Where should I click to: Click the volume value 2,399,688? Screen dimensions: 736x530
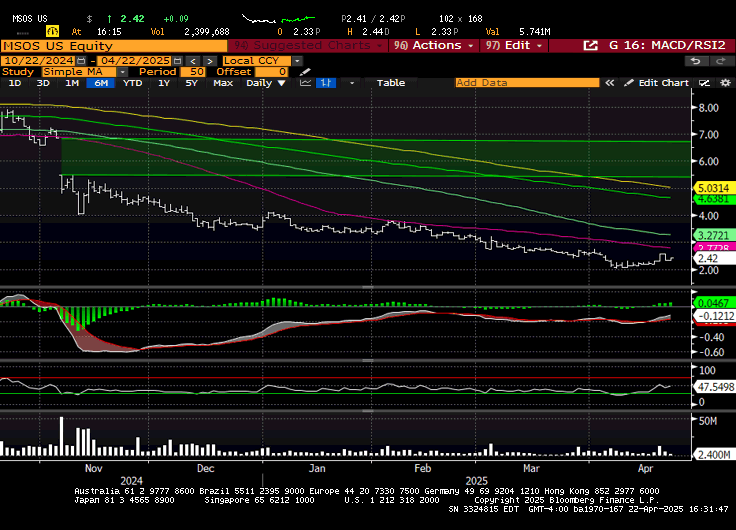tap(207, 32)
